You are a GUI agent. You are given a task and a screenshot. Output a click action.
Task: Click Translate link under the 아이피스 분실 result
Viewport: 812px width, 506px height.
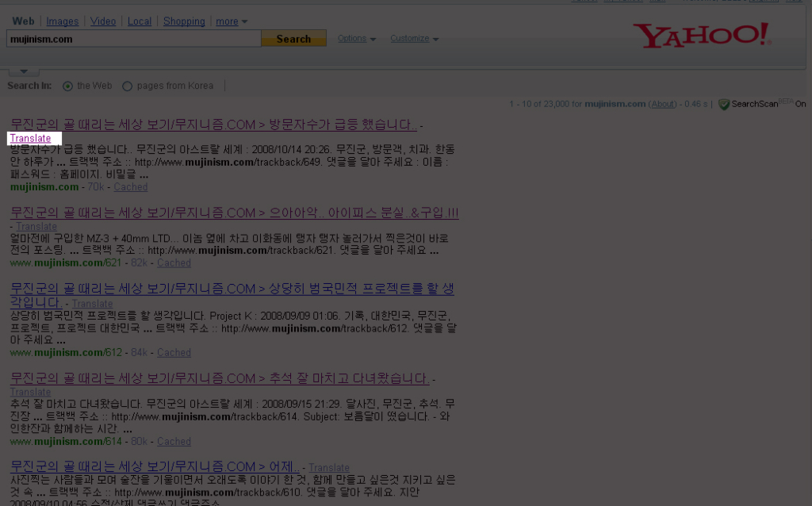coord(36,226)
